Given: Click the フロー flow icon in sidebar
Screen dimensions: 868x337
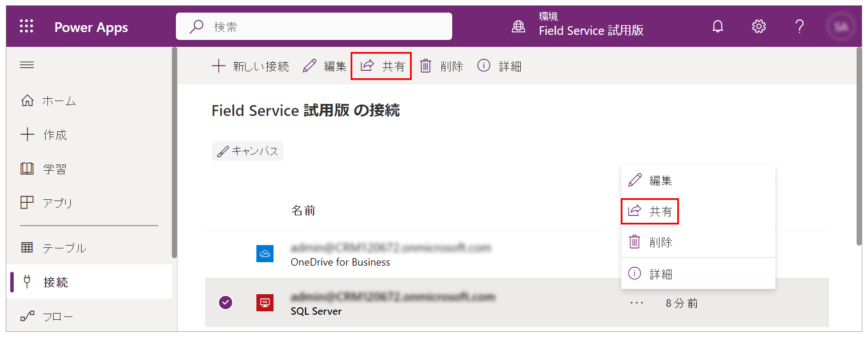Looking at the screenshot, I should (x=27, y=316).
